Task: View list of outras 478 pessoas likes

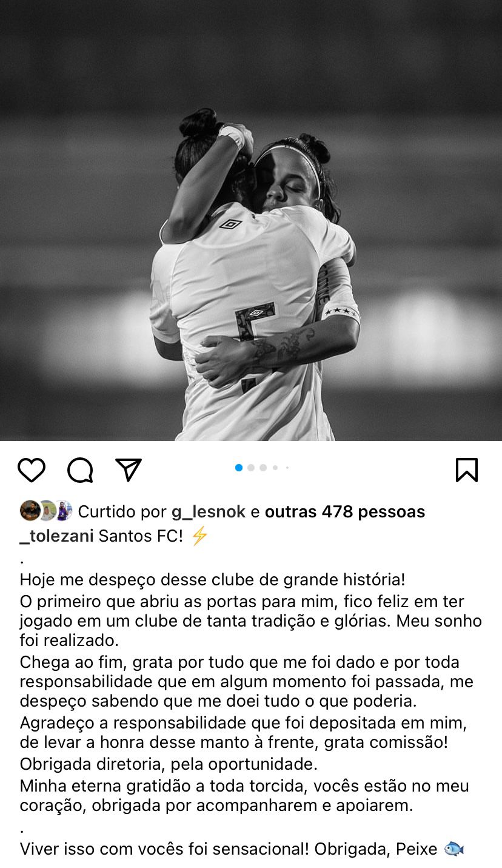Action: pos(345,512)
